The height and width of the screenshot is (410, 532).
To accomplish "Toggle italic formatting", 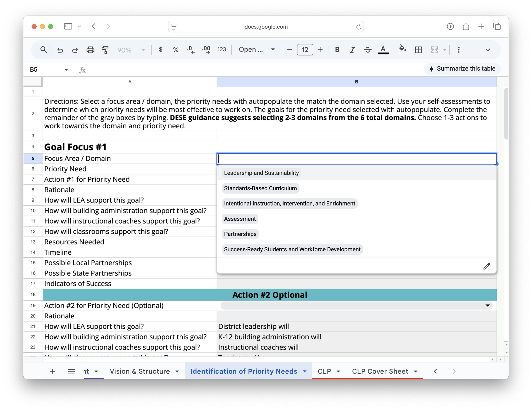I will [x=352, y=50].
